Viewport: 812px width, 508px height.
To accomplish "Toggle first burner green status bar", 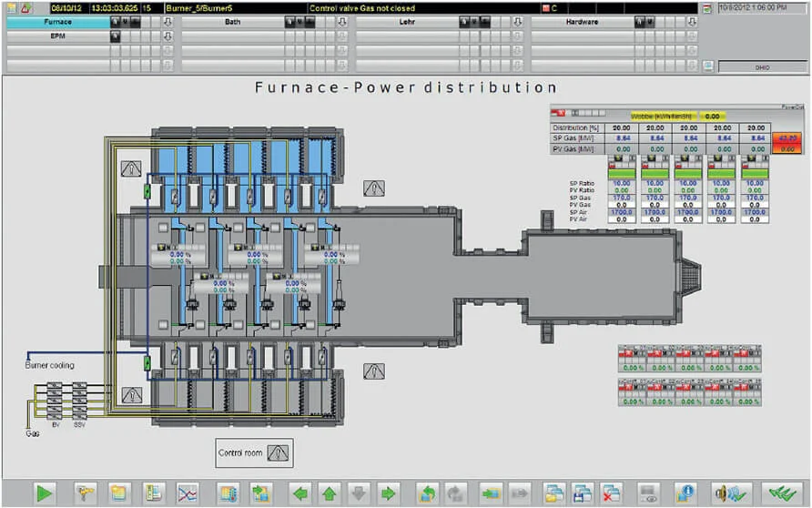I will (x=622, y=174).
